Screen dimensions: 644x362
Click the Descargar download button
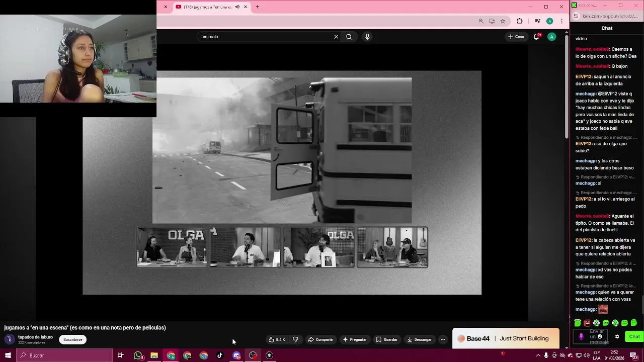(x=420, y=339)
